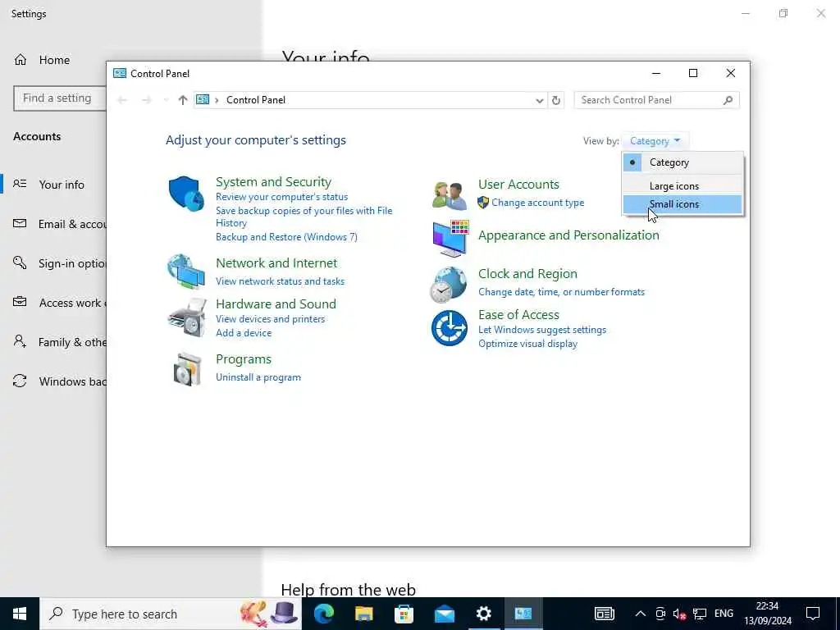This screenshot has width=840, height=630.
Task: Open File Explorer from the taskbar
Action: point(363,614)
